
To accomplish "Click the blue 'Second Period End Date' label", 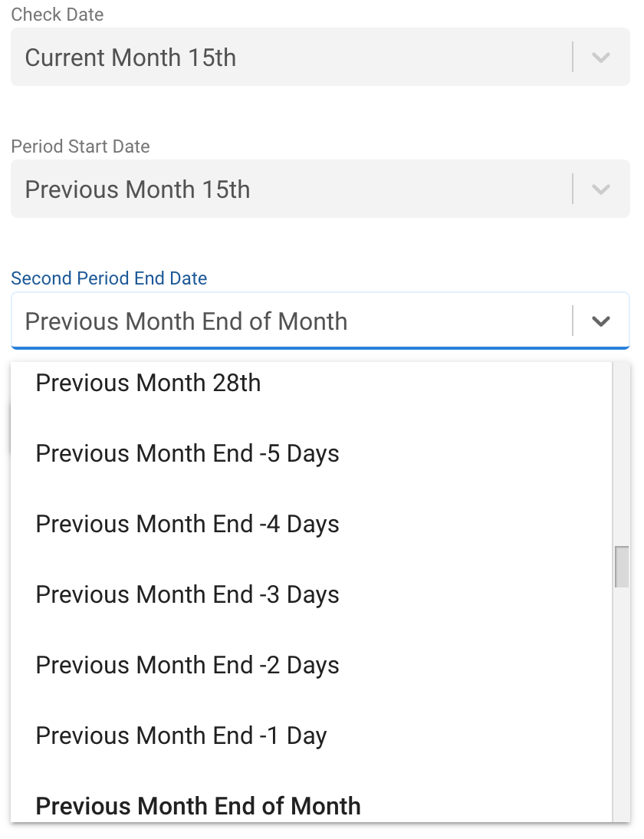I will coord(109,278).
